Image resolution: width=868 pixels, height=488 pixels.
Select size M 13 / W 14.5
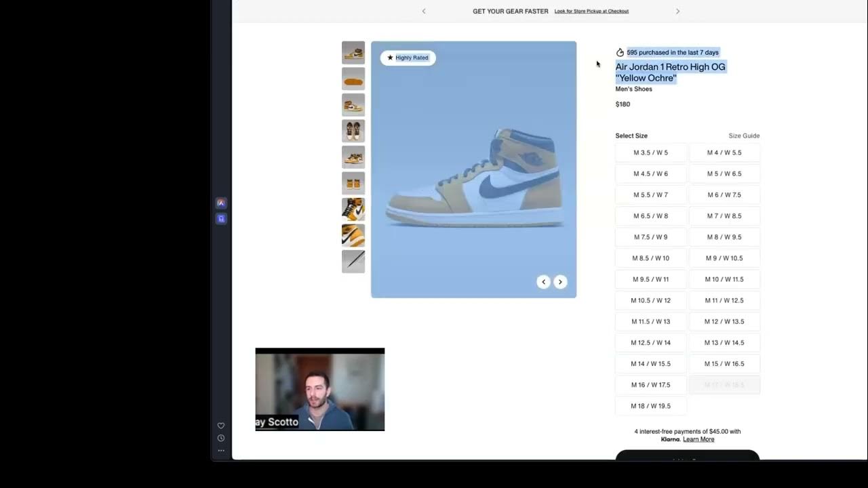724,342
